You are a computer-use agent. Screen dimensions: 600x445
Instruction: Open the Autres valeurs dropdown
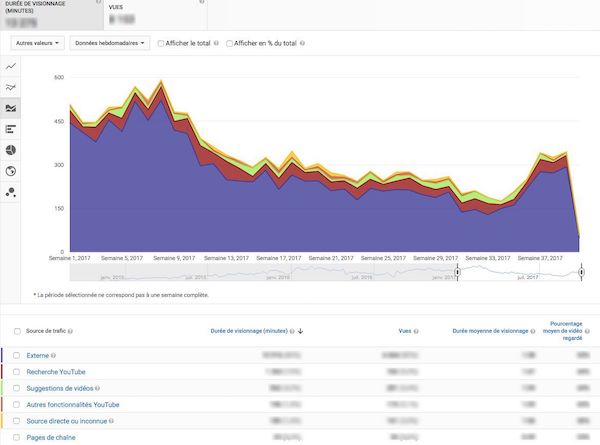38,43
